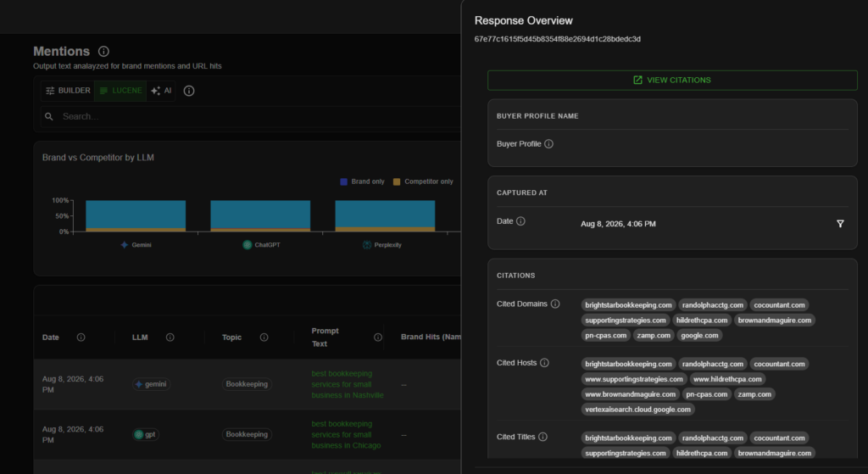Click the gpt LLM chip in second row

tap(146, 435)
